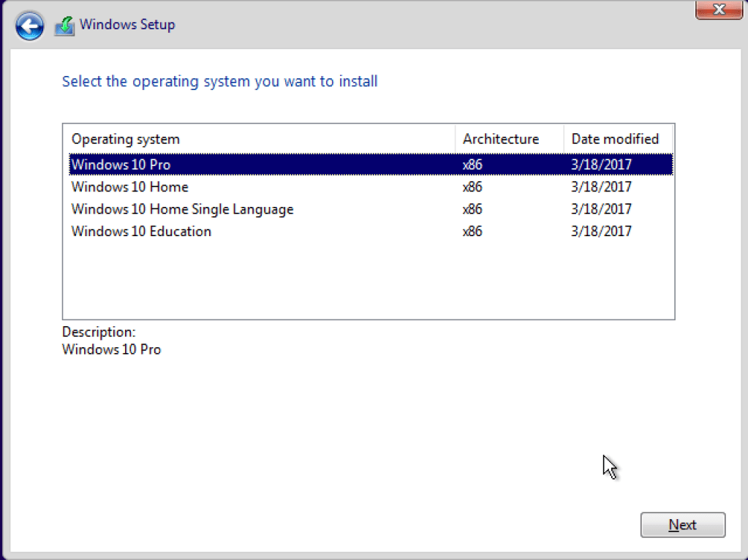
Task: Close the Windows Setup window
Action: coord(718,10)
